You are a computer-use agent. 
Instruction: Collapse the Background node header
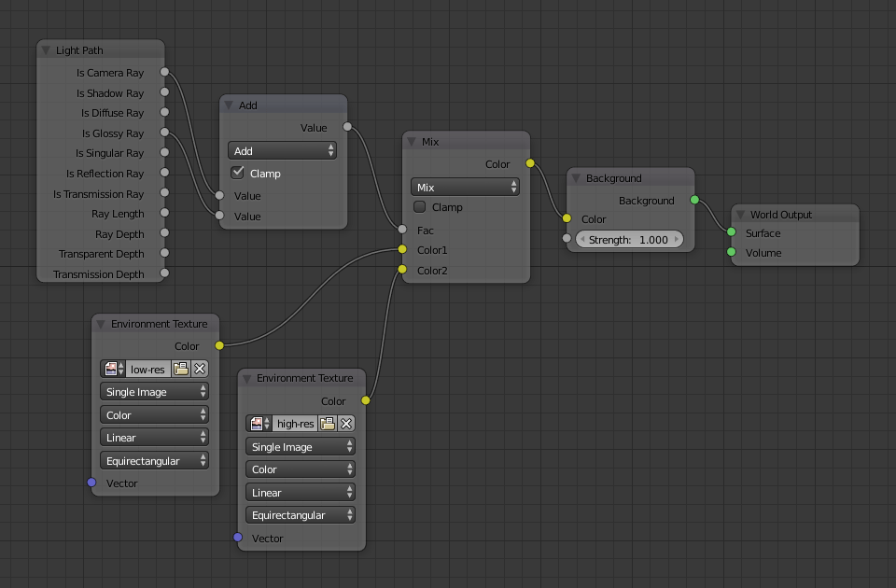point(576,177)
